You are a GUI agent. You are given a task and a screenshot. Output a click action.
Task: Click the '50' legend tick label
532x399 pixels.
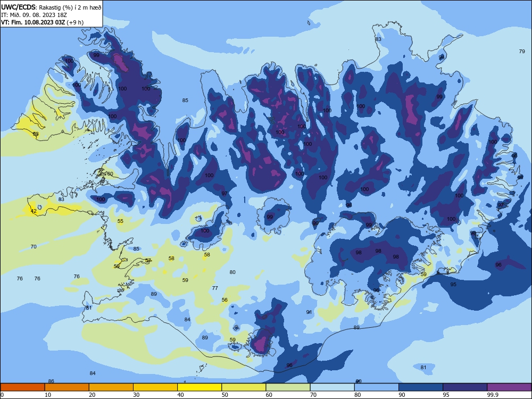pos(225,395)
